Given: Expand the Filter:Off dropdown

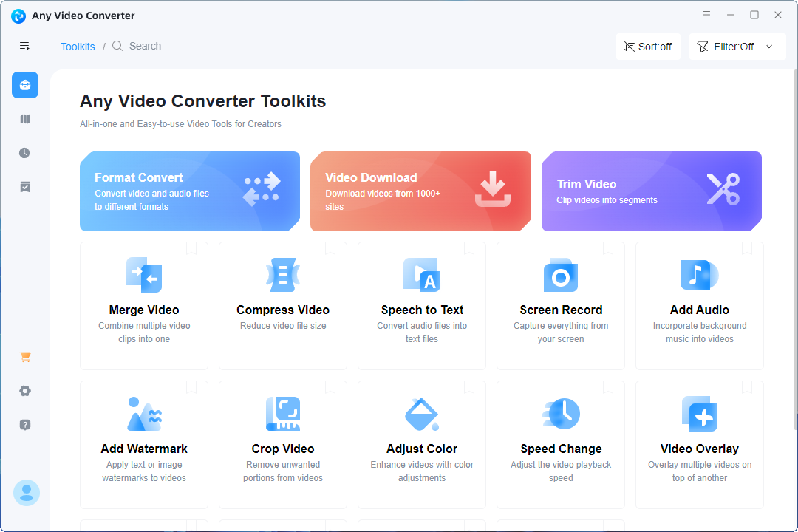Looking at the screenshot, I should coord(736,47).
